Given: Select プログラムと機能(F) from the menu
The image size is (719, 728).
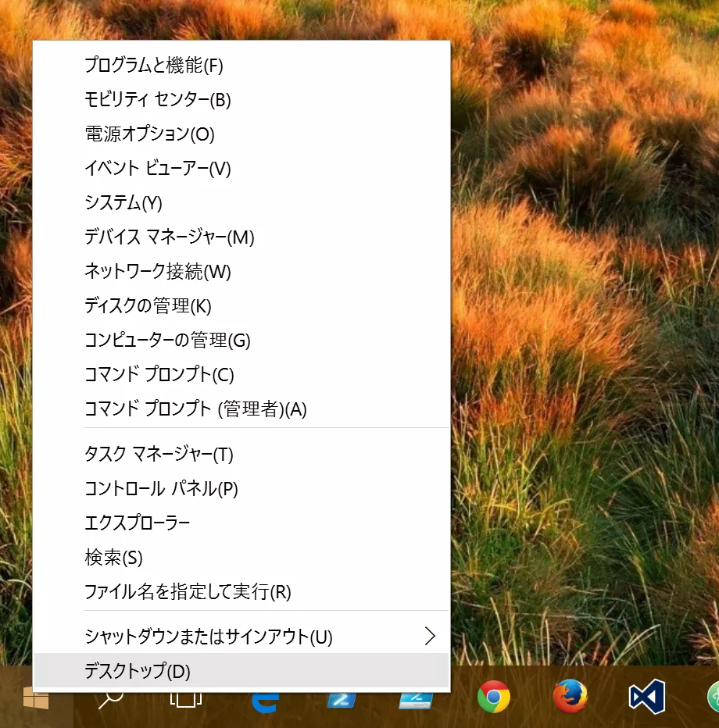Looking at the screenshot, I should pos(154,66).
